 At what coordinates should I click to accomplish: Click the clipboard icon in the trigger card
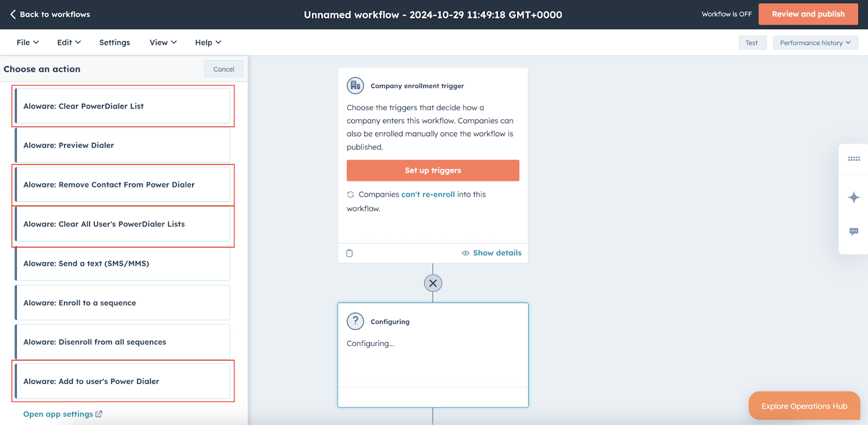pyautogui.click(x=349, y=253)
